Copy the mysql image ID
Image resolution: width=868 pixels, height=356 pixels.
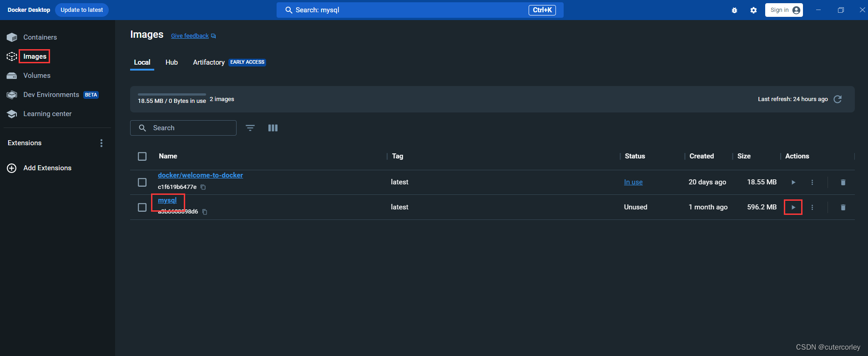click(x=205, y=212)
